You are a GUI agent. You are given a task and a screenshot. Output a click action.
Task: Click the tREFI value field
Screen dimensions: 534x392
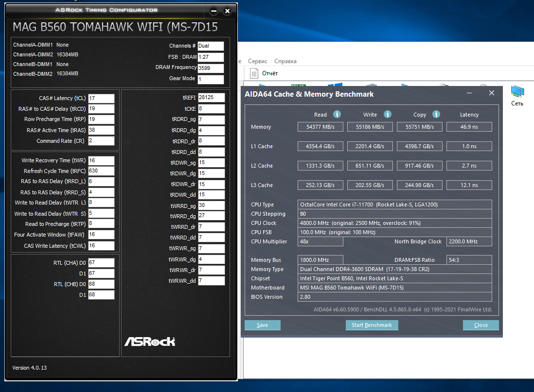pyautogui.click(x=212, y=98)
